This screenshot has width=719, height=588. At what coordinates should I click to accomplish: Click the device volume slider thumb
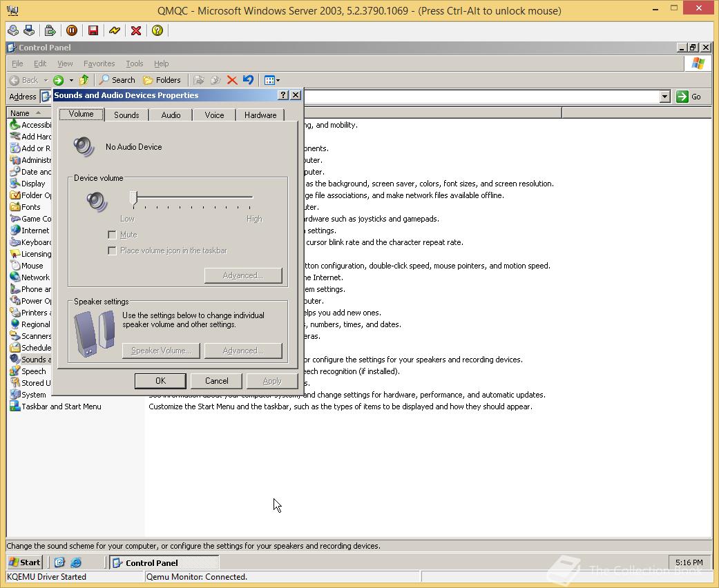(133, 198)
